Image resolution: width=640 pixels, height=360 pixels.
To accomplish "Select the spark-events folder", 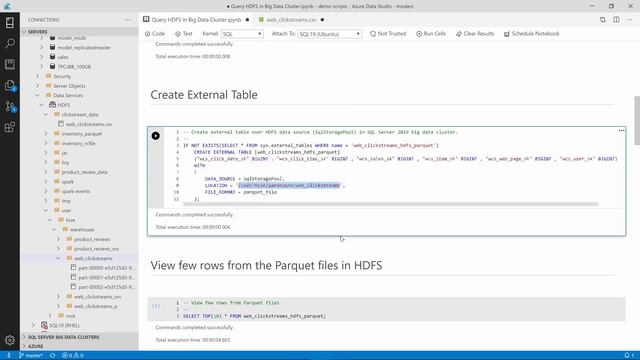I will [76, 191].
